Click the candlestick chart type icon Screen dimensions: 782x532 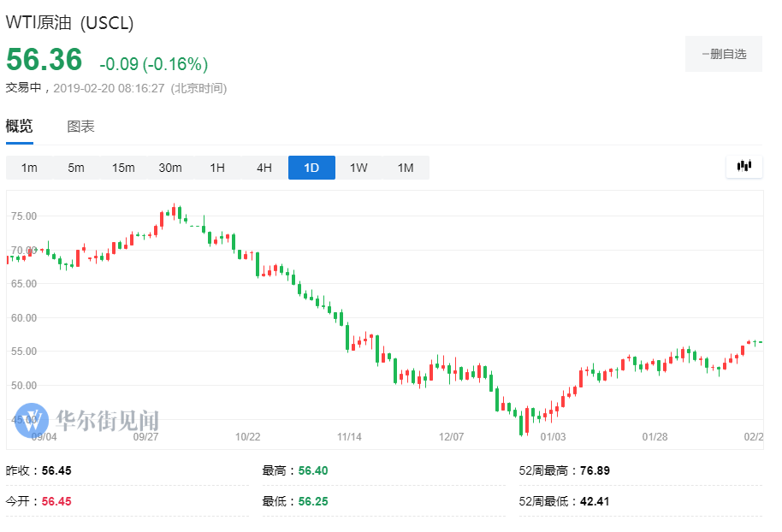pyautogui.click(x=743, y=167)
